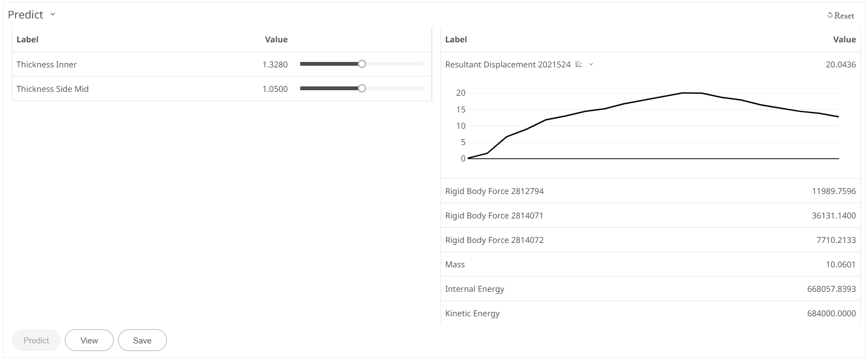Select the Mass output row
This screenshot has width=868, height=363.
650,265
